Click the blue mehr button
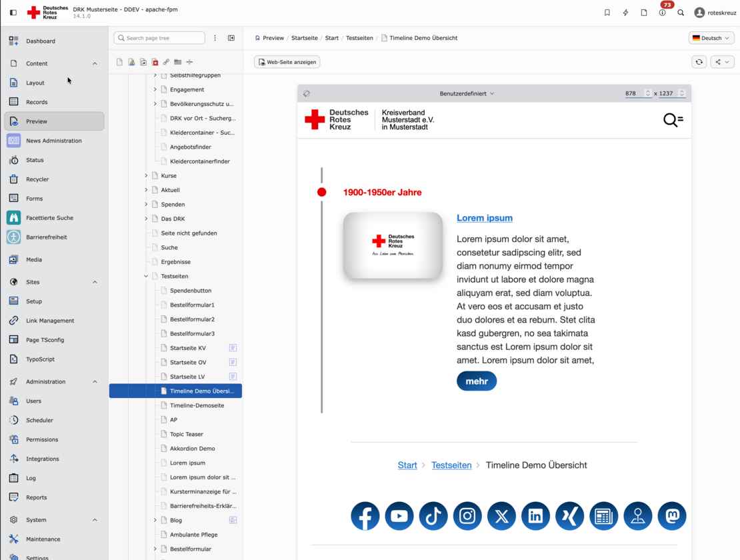The height and width of the screenshot is (560, 740). 477,381
